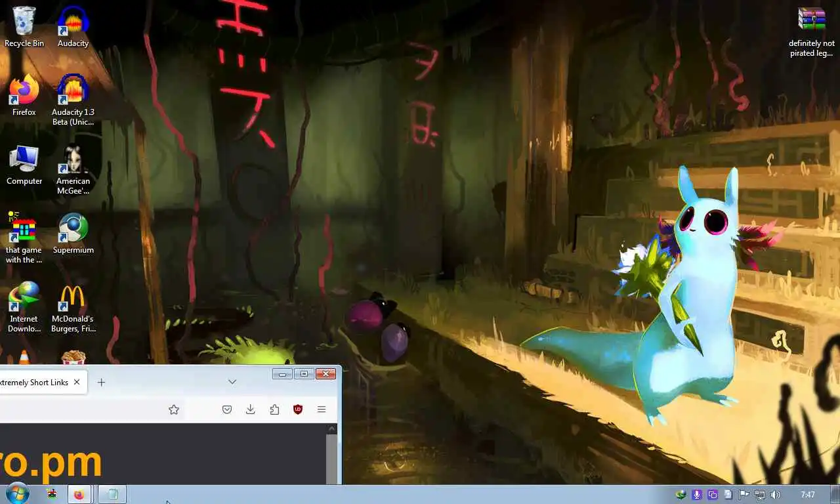Open the uBlock Origin shield icon
The image size is (840, 504).
[298, 409]
